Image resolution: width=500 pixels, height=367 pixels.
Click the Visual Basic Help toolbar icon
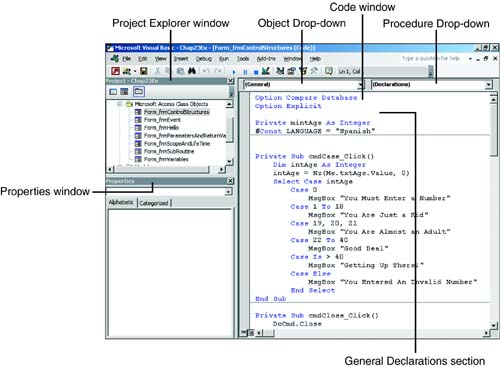point(329,71)
